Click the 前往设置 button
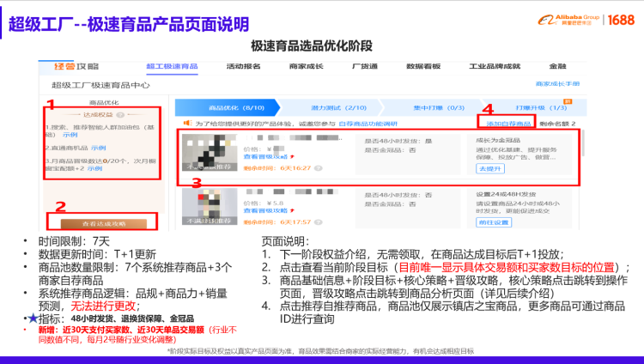Viewport: 644px width, 364px height. [x=494, y=222]
